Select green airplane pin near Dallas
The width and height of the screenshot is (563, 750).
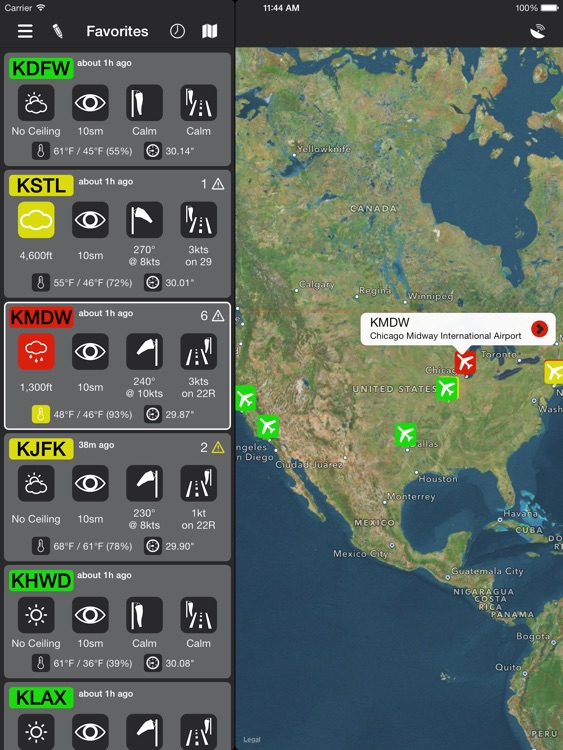(x=405, y=434)
